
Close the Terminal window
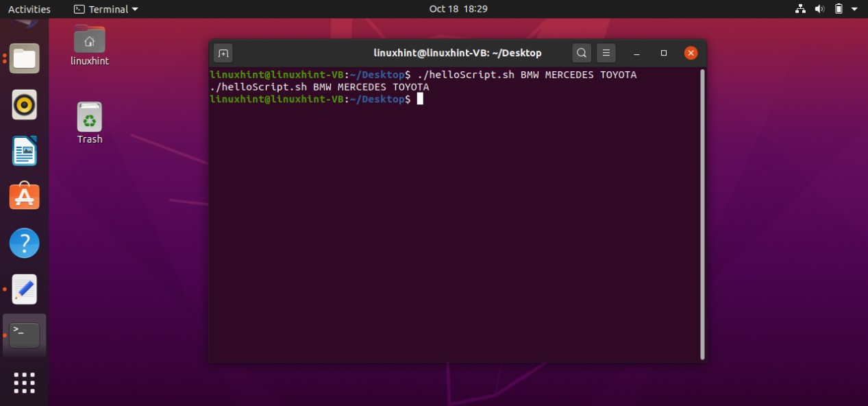click(x=691, y=53)
